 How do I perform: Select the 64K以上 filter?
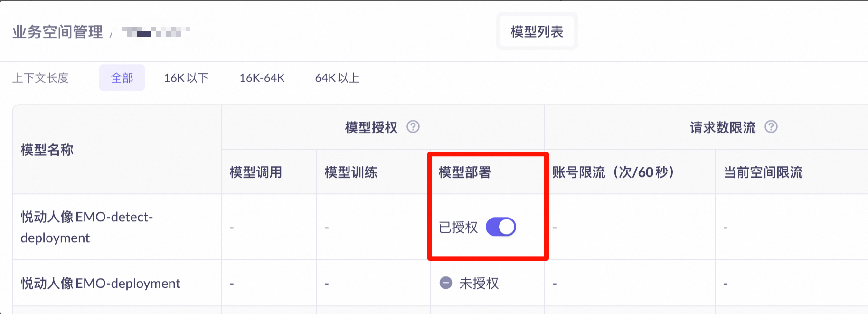coord(337,78)
